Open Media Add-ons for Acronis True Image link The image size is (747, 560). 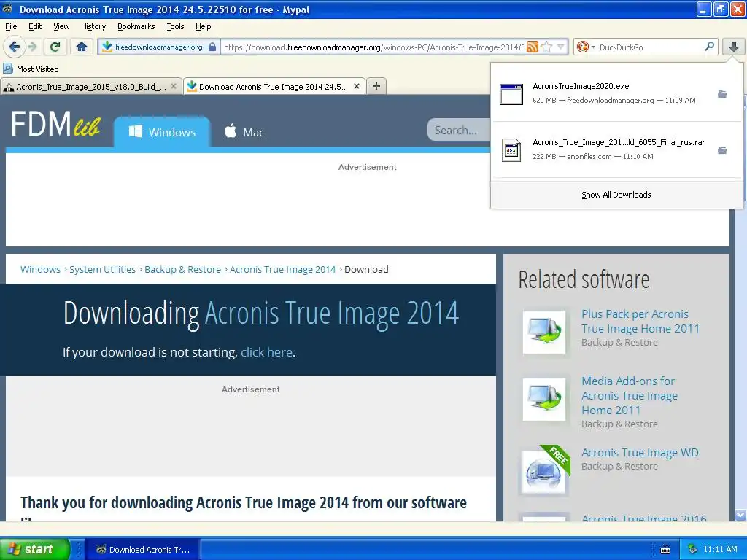pos(630,395)
